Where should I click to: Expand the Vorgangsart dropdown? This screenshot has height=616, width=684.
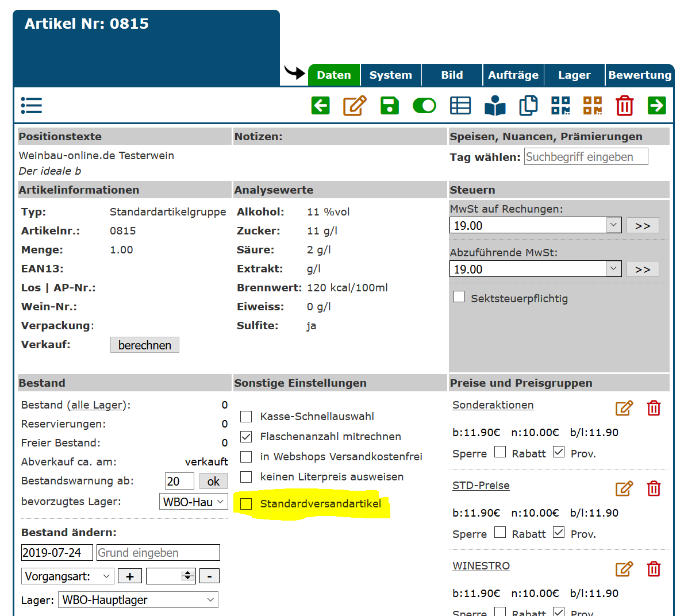(67, 576)
